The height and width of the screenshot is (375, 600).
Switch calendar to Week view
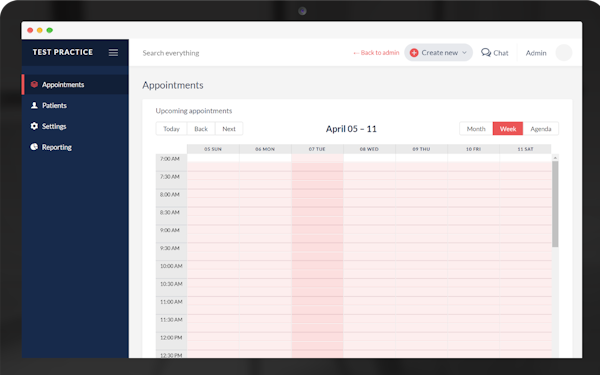coord(508,129)
